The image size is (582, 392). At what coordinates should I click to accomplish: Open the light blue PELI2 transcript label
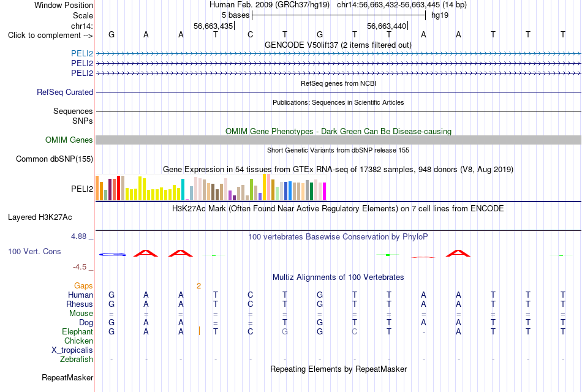pyautogui.click(x=82, y=53)
